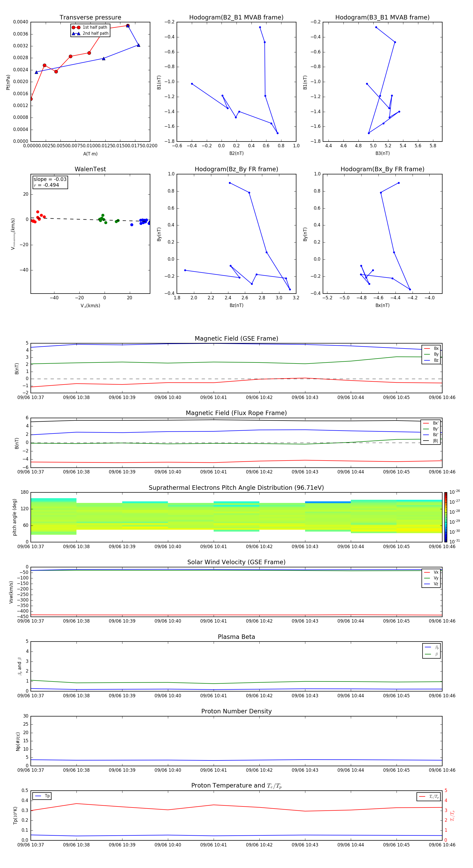Click the "Magnetic Field (Flux Rope Frame)" title
This screenshot has width=473, height=868.
[x=236, y=413]
